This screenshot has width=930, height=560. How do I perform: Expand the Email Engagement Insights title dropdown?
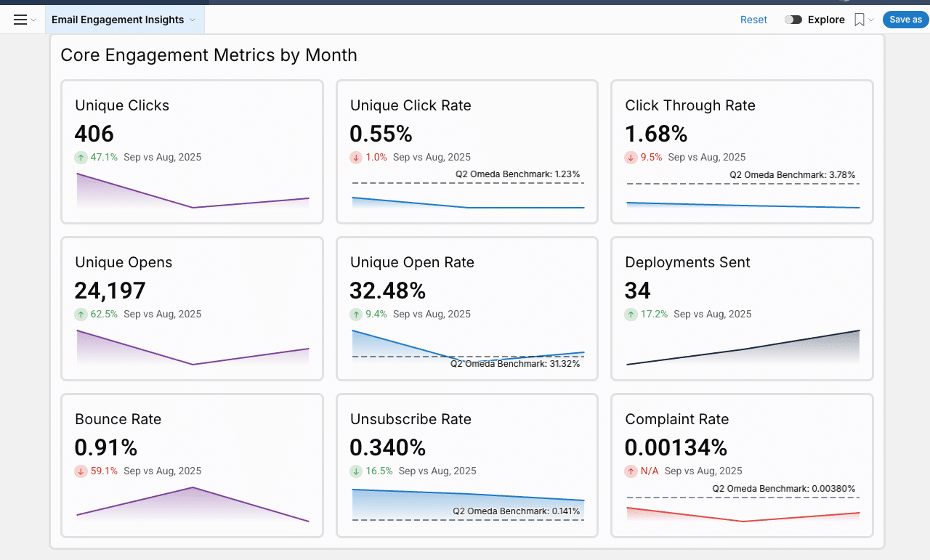pyautogui.click(x=192, y=20)
